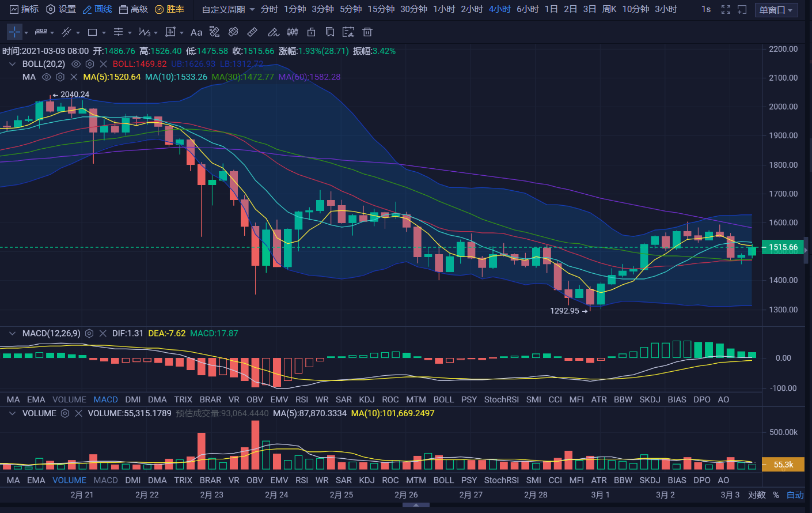Select the freehand pen drawing tool
Viewport: 812px width, 513px height.
274,32
